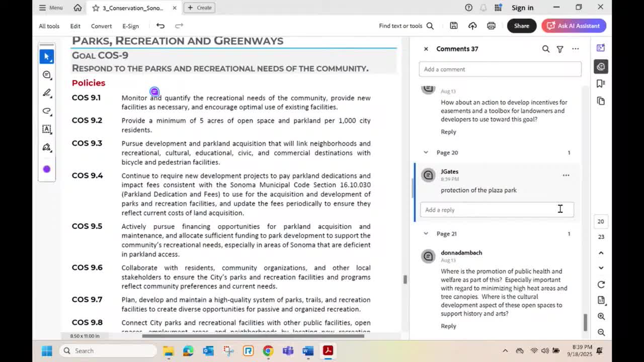The image size is (644, 362).
Task: Open the Help question mark icon
Action: 468,8
